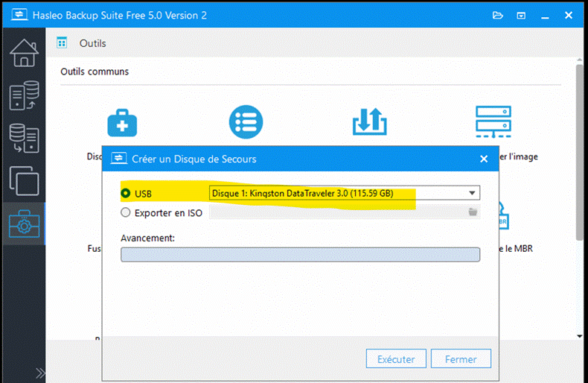Viewport: 588px width, 383px height.
Task: Click the dialog title bar icon
Action: 118,159
